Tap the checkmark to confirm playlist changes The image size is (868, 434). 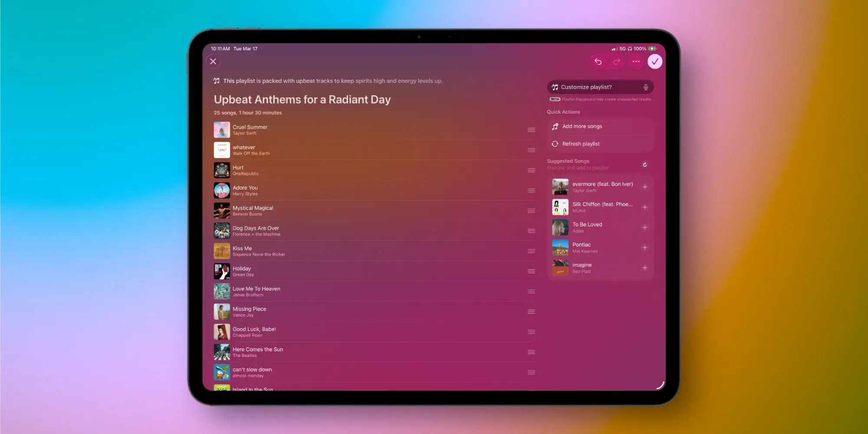point(655,62)
